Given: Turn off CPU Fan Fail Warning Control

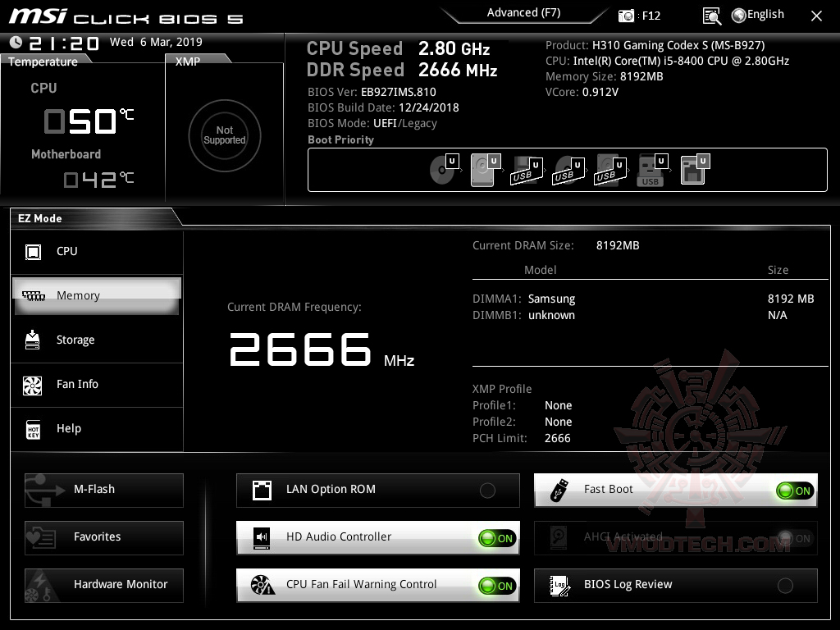Looking at the screenshot, I should [x=497, y=586].
